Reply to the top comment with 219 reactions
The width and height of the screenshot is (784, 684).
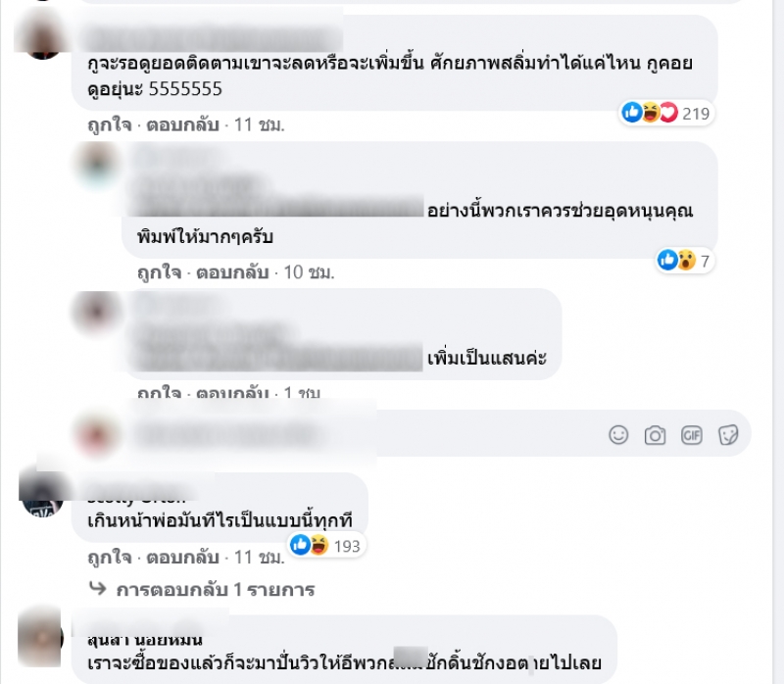click(x=182, y=124)
